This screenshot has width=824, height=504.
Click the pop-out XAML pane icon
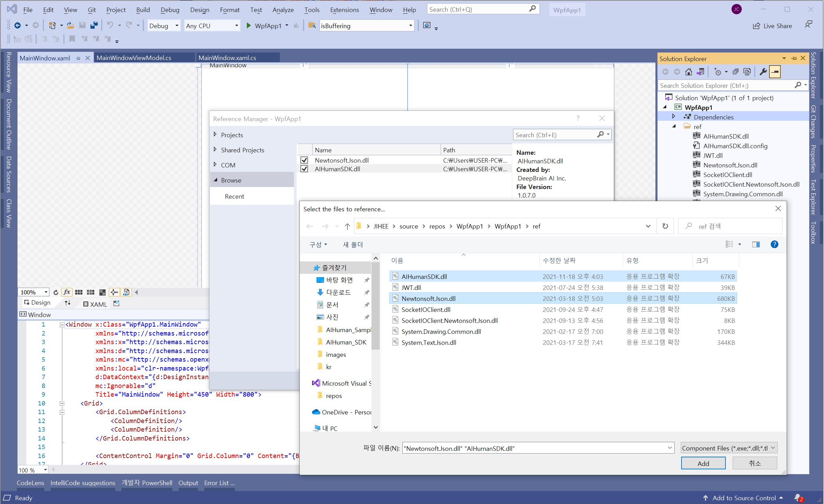[x=116, y=303]
